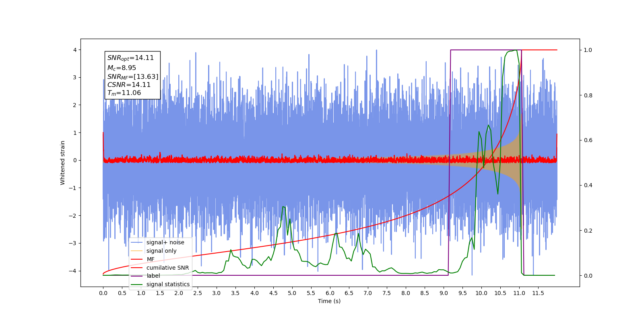Click the Mc=8.95 annotation line
This screenshot has width=644, height=322.
(122, 68)
